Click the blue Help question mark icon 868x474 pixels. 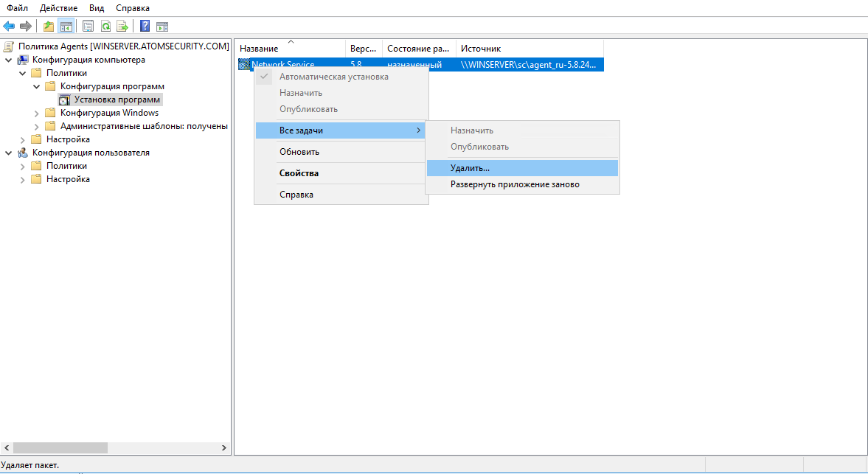[x=145, y=27]
